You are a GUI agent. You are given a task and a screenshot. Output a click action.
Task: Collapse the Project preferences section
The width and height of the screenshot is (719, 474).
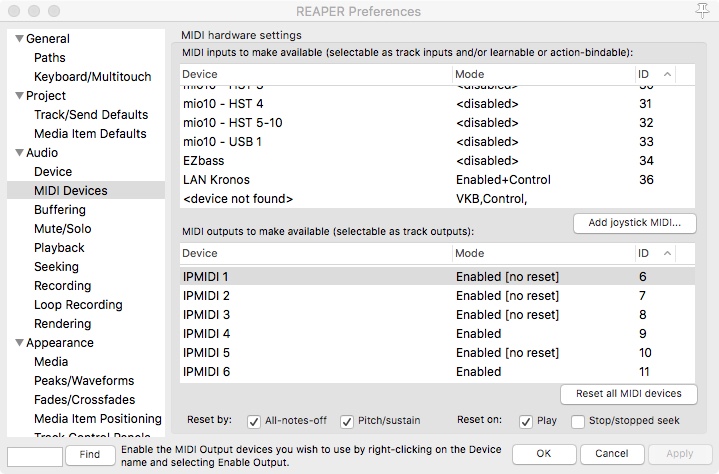(18, 96)
